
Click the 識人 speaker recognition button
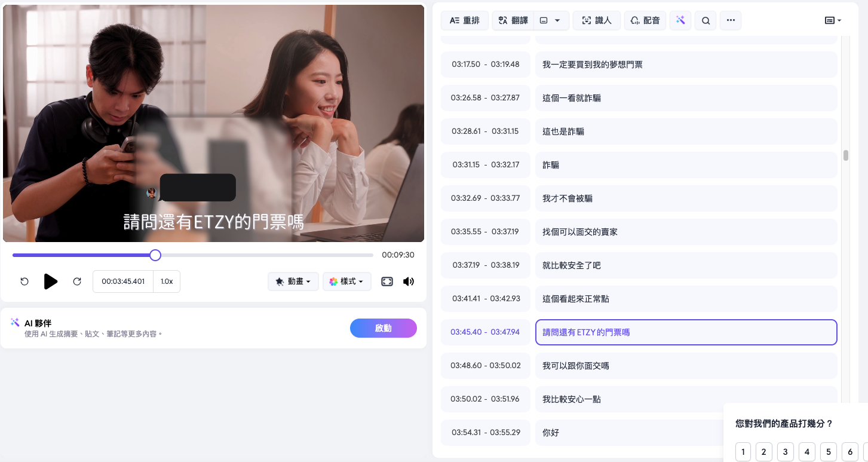596,21
